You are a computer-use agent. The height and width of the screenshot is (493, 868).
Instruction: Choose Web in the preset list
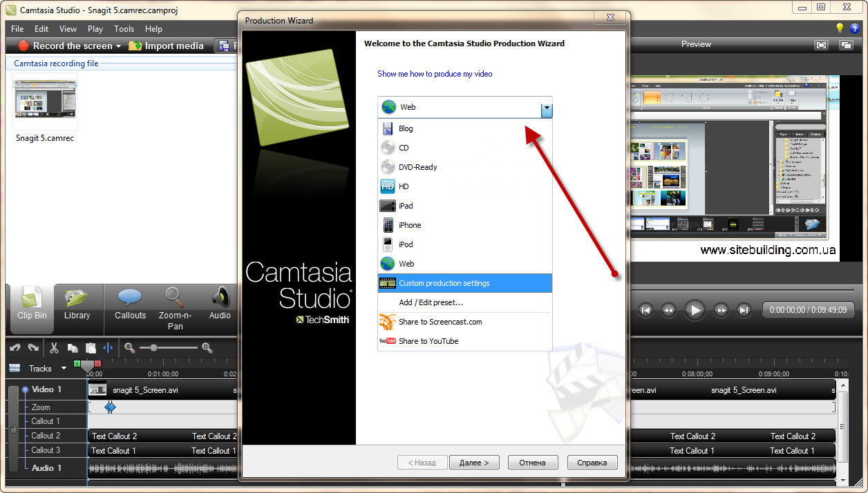click(464, 264)
